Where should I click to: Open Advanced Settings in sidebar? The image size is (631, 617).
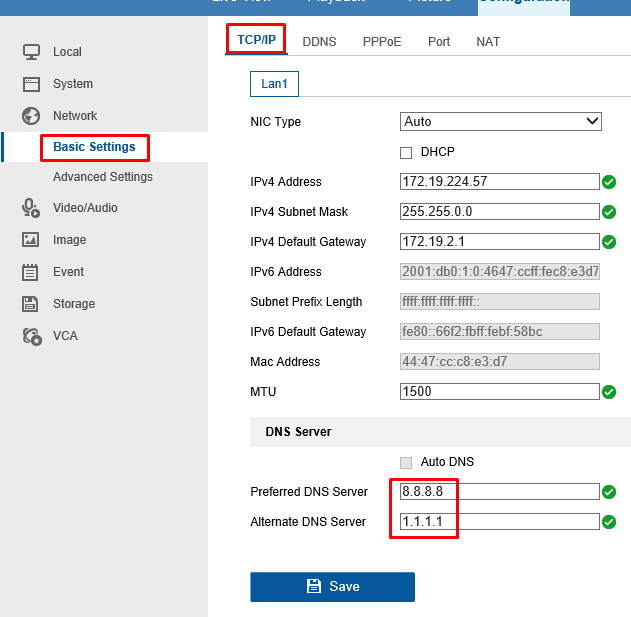(x=103, y=177)
